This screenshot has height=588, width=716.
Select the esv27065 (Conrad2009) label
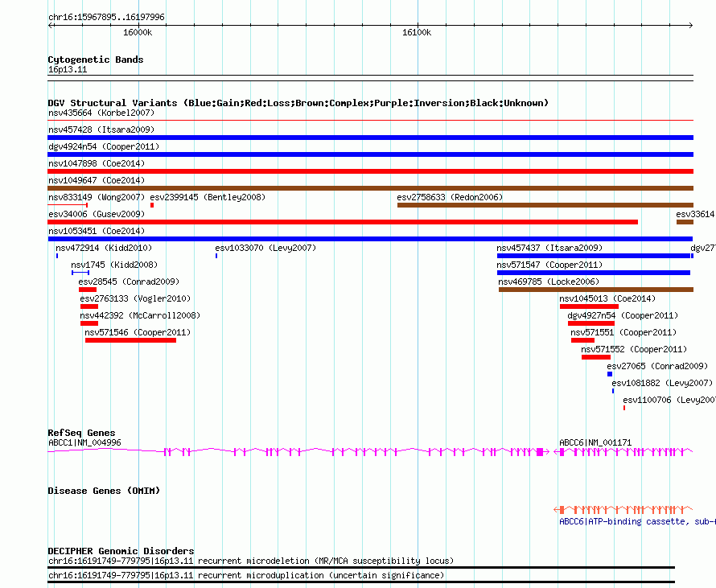(657, 366)
